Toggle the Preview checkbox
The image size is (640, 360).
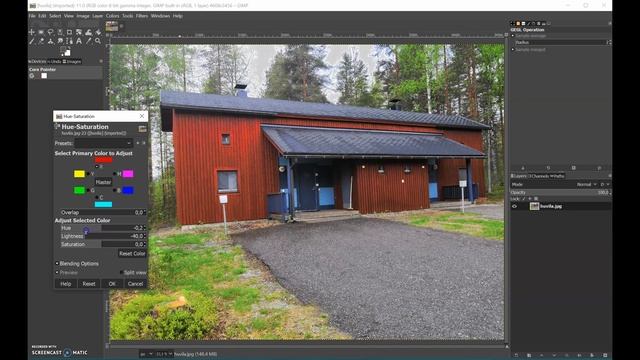click(57, 272)
